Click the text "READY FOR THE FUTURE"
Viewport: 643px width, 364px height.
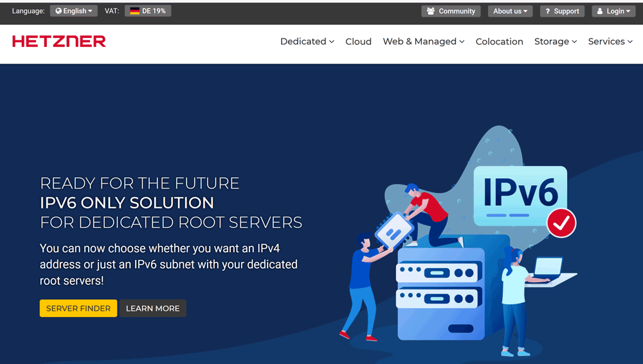click(140, 183)
